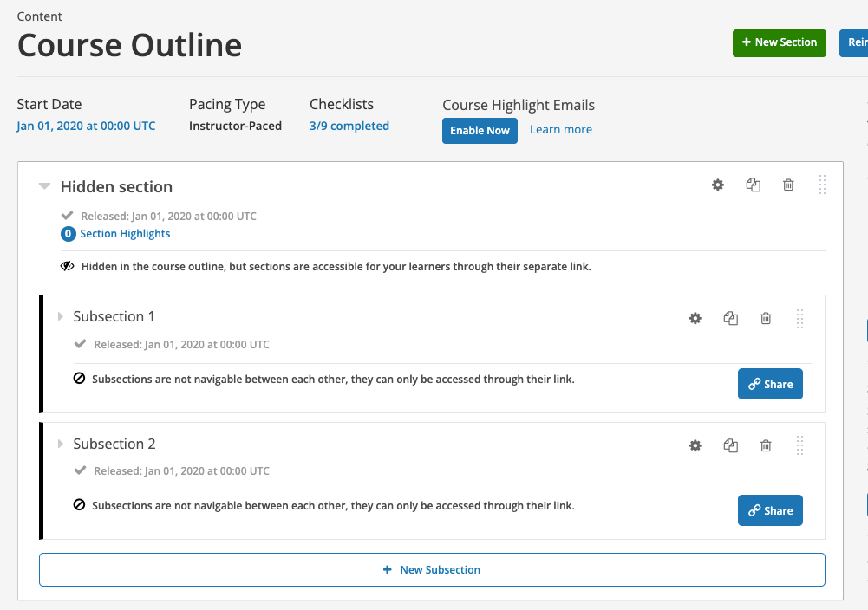
Task: Delete the Hidden section via trash icon
Action: (788, 185)
